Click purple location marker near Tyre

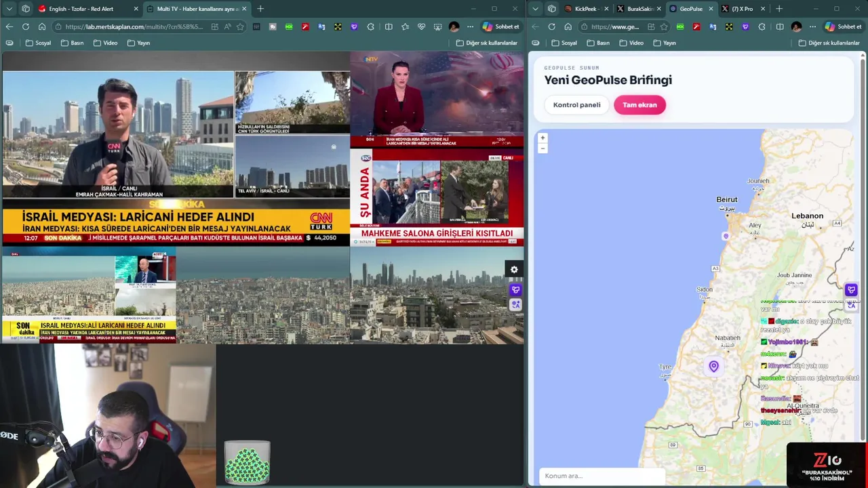(x=713, y=367)
